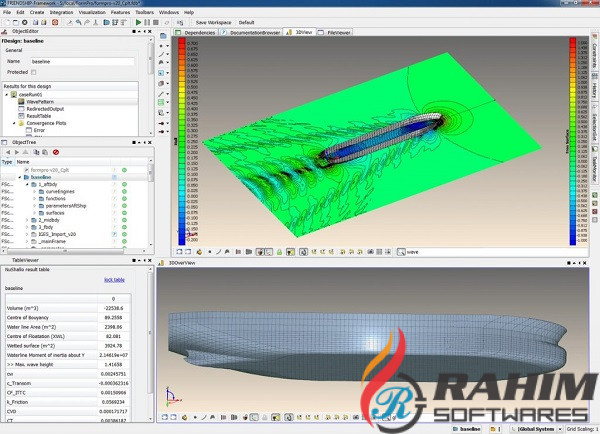
Task: Expand the IGES_Import_v20 folder
Action: pos(27,234)
